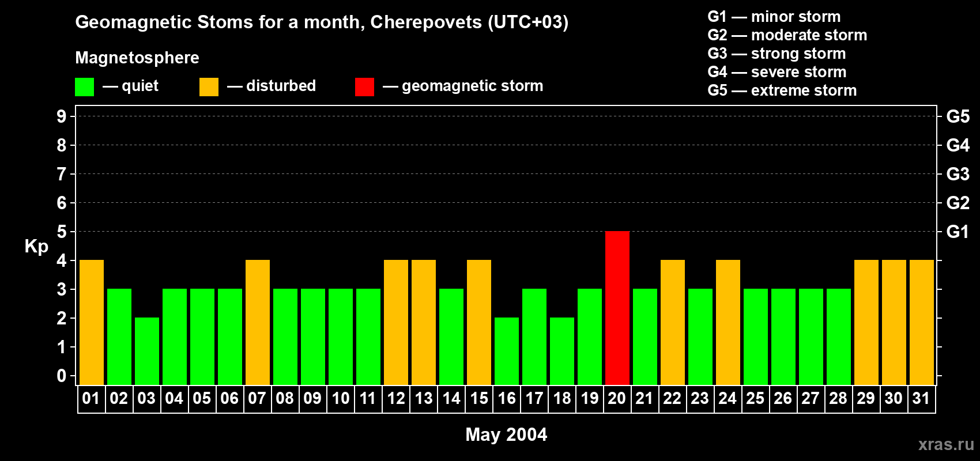Click date label 07 on the x-axis
980x461 pixels.
point(257,399)
